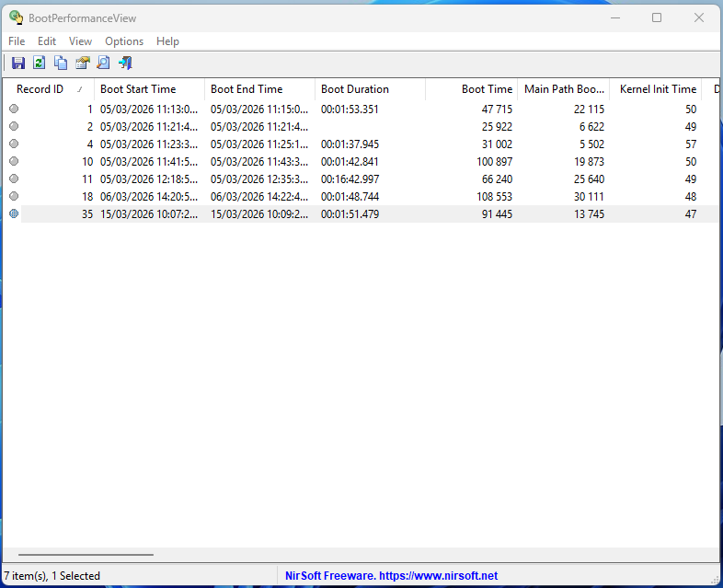Click boot duration 00:16:42.997
723x588 pixels.
point(350,179)
